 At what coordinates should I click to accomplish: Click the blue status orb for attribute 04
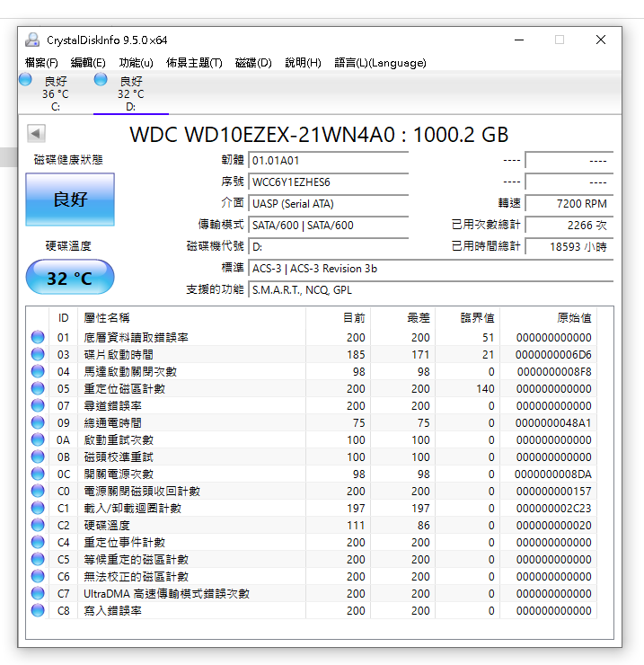(38, 371)
